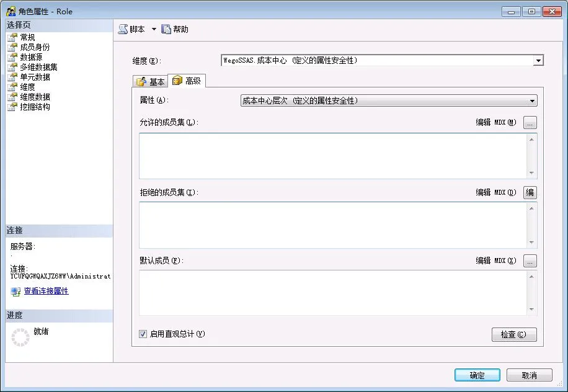Select the 维度 page in the sidebar
The image size is (568, 392).
click(x=27, y=87)
